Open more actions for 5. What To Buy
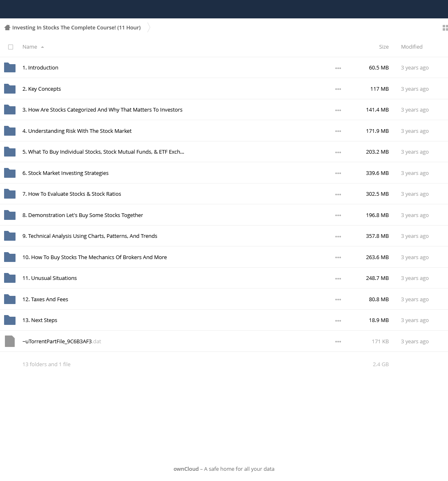This screenshot has height=481, width=448. [338, 152]
